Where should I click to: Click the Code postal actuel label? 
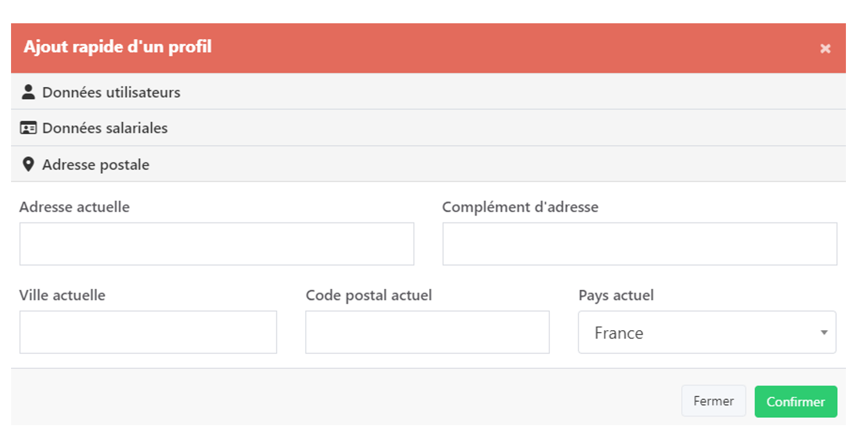[x=368, y=295]
